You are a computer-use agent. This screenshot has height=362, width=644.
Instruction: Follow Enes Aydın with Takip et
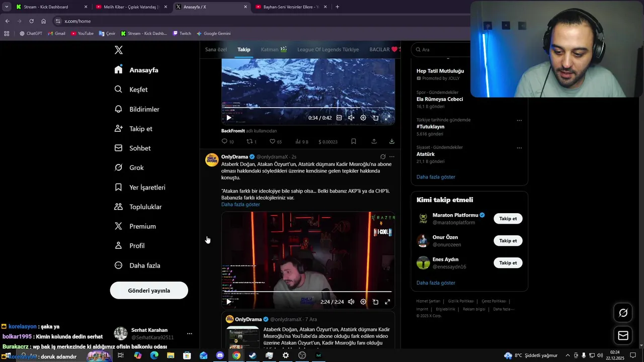(x=508, y=263)
